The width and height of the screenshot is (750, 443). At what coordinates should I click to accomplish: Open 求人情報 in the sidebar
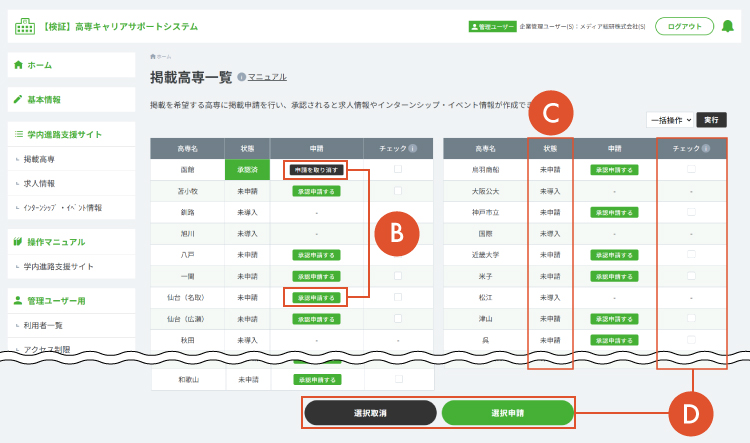tap(40, 184)
